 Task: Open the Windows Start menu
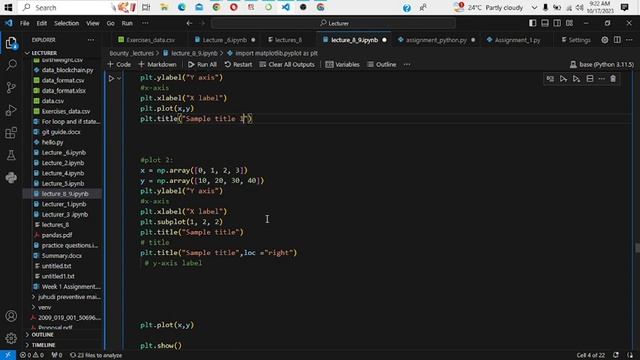(x=8, y=7)
